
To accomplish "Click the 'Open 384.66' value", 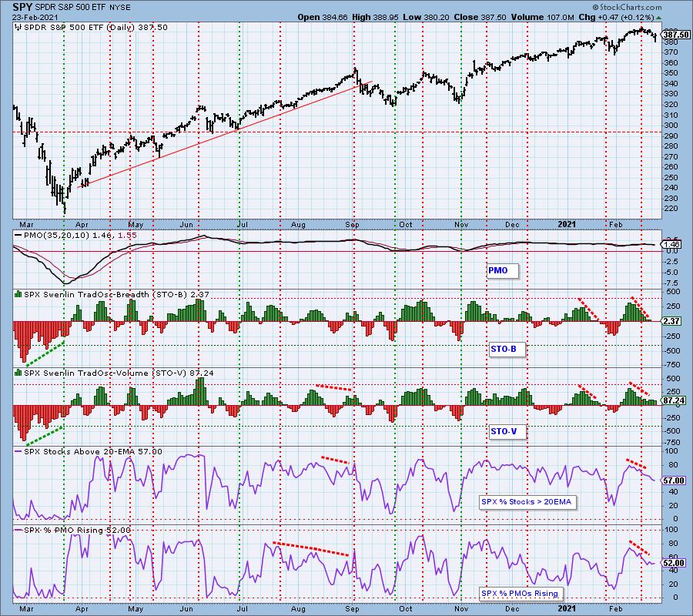I will point(323,17).
